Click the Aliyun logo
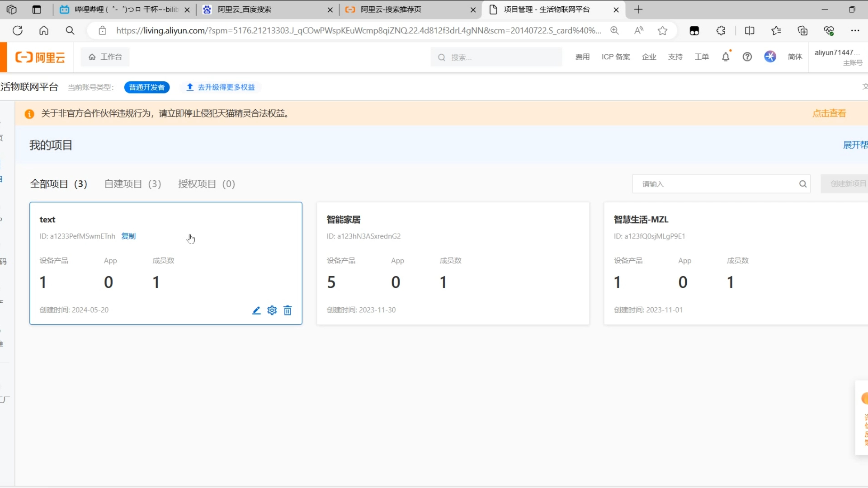 tap(40, 57)
